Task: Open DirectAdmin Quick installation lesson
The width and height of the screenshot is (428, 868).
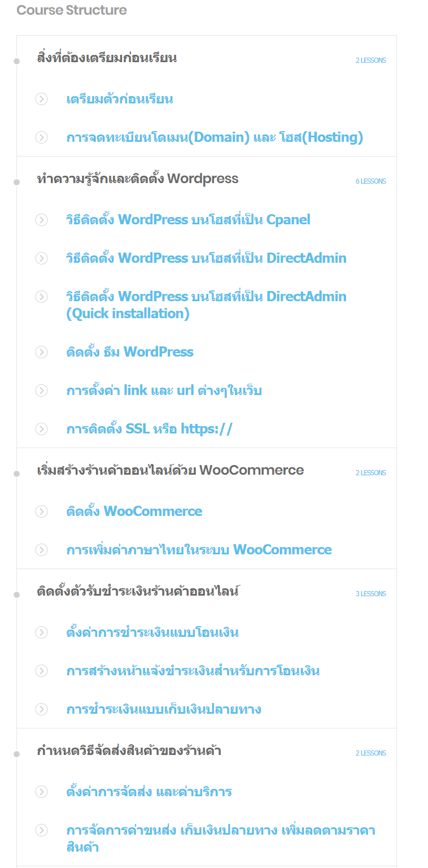Action: click(x=206, y=305)
